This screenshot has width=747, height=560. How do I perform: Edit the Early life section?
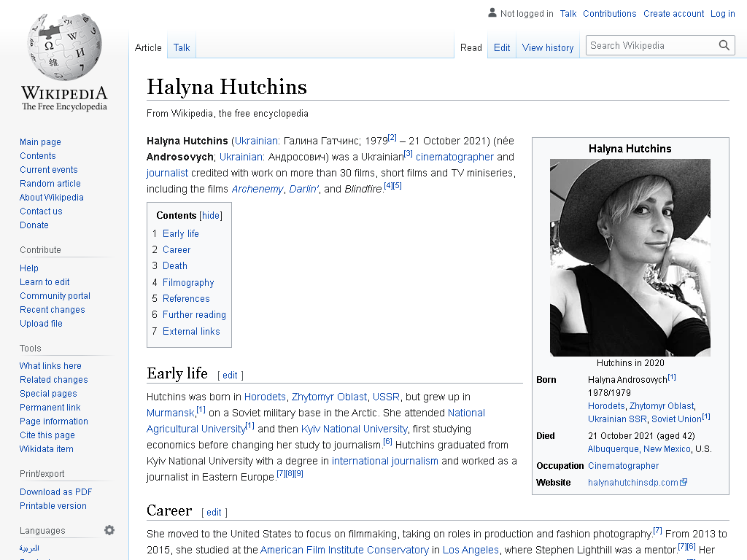click(230, 376)
